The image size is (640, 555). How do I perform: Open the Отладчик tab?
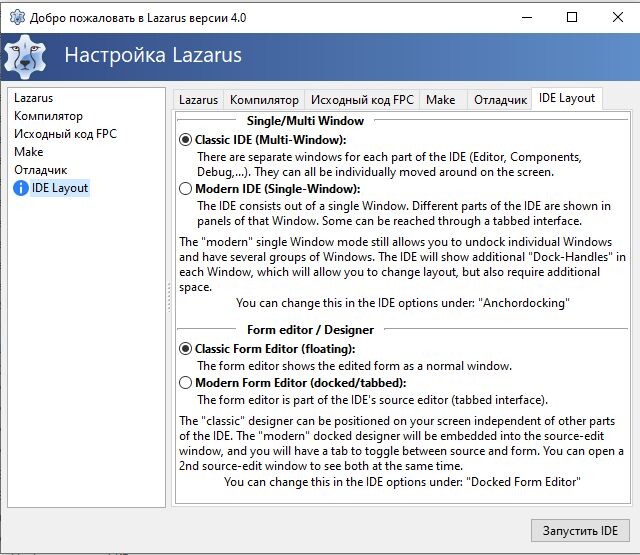click(500, 100)
